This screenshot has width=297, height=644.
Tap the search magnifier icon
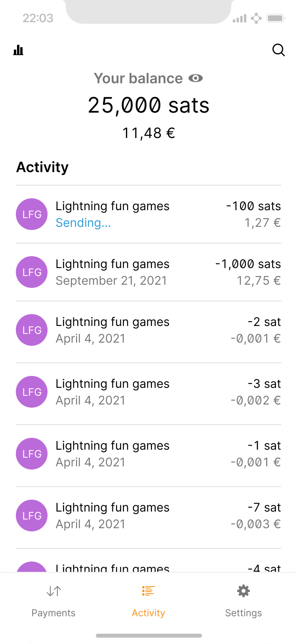click(279, 50)
